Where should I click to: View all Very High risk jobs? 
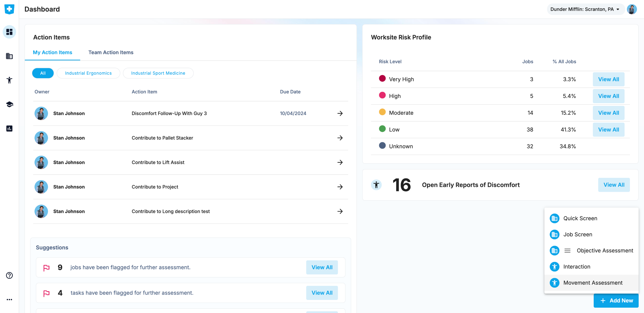click(x=608, y=79)
